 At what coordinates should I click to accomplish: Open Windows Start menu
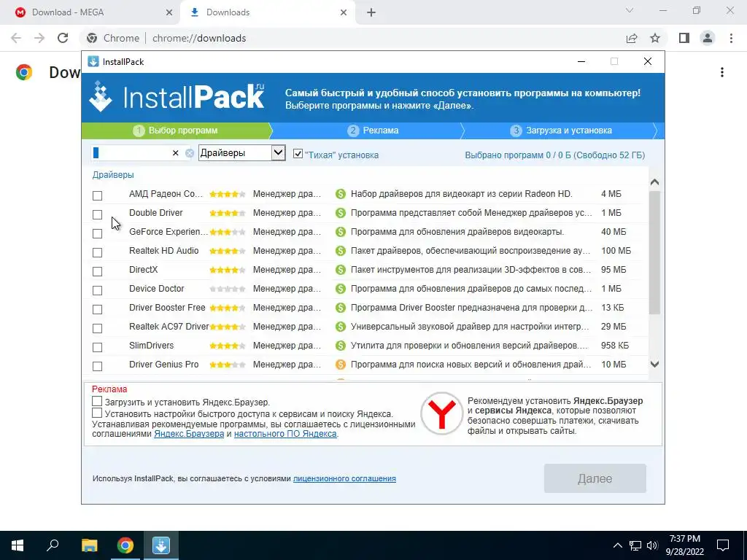(18, 545)
